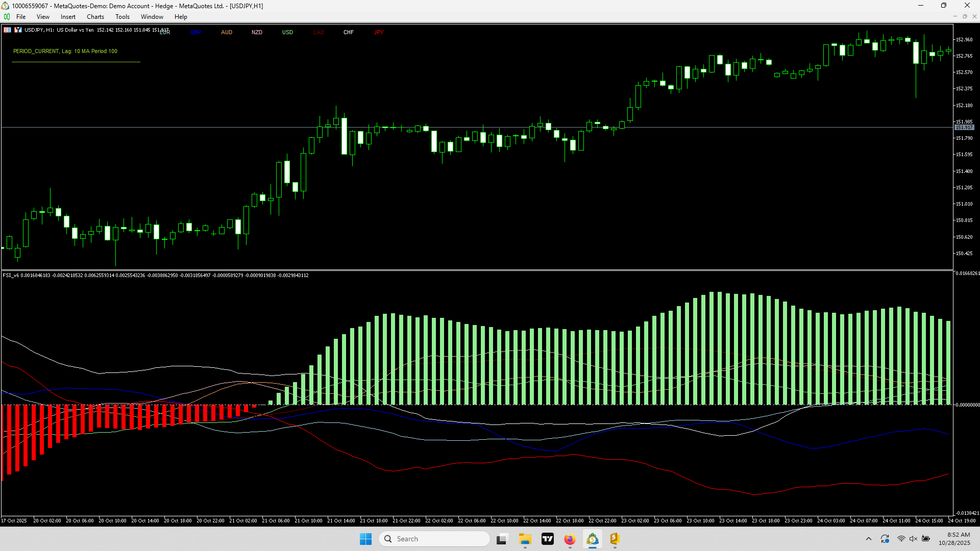Expand the hidden system tray icons chevron
Screen dimensions: 980x551
(869, 539)
